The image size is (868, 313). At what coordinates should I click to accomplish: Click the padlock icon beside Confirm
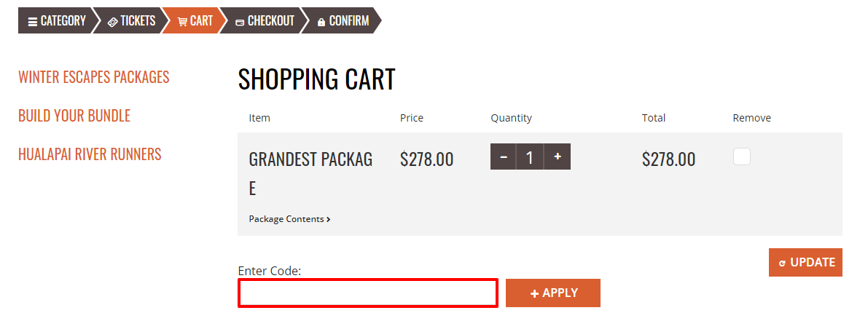point(321,22)
